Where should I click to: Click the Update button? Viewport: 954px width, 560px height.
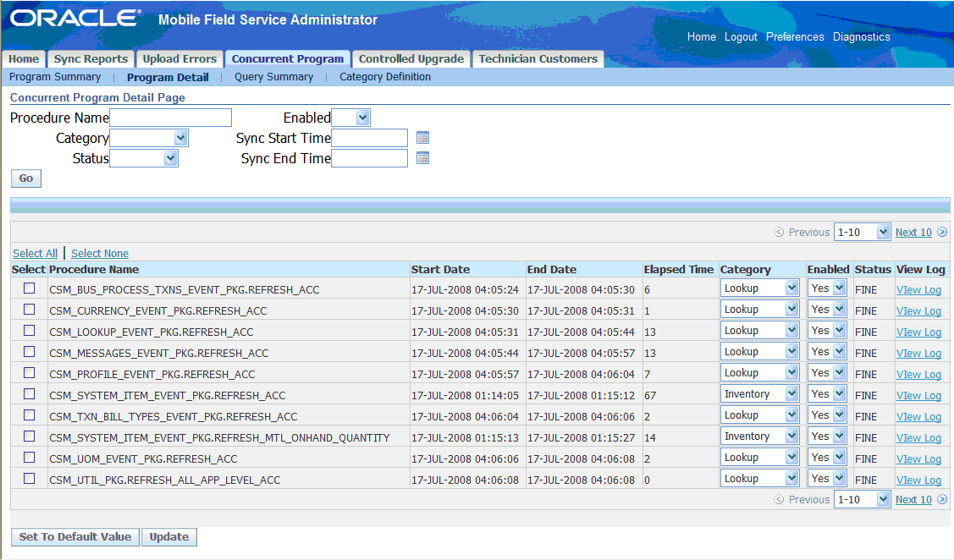click(169, 537)
